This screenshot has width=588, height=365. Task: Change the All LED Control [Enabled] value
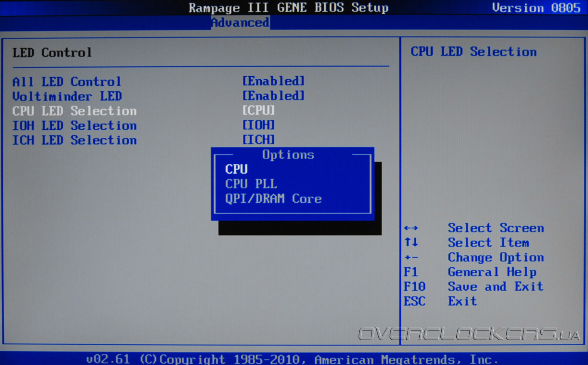coord(273,81)
